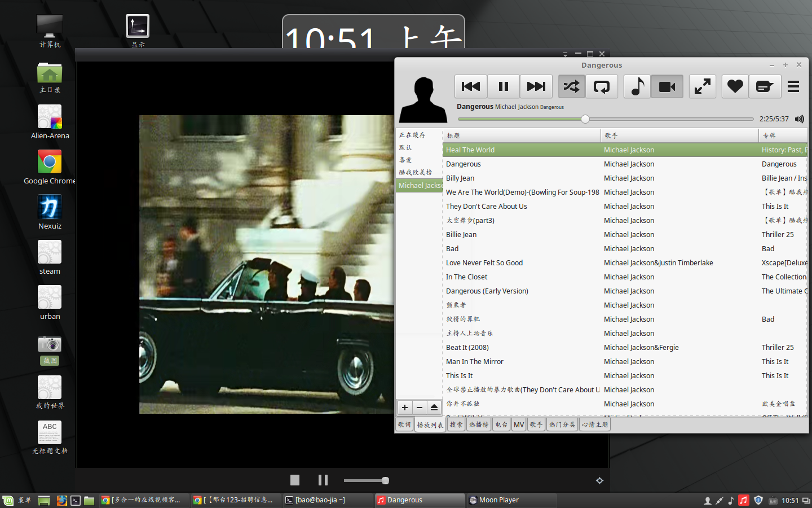812x508 pixels.
Task: Open the 显示 display desktop icon
Action: tap(138, 31)
